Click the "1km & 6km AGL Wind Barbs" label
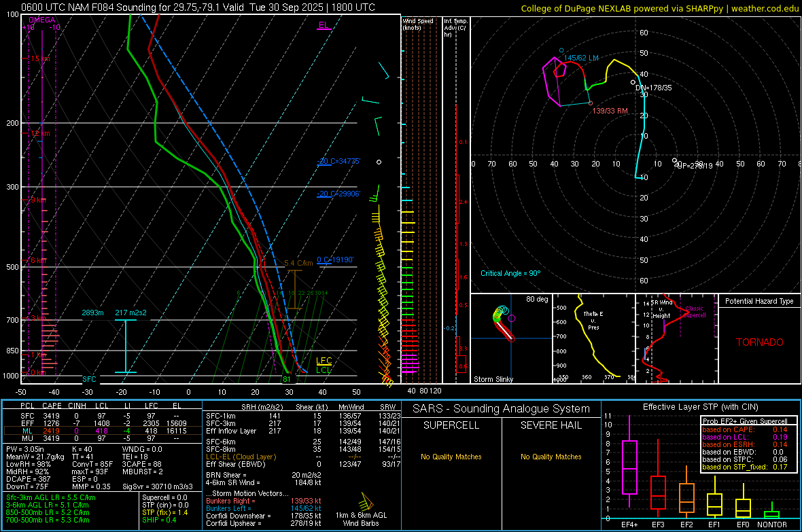Viewport: 802px width, 532px height. coord(361,519)
